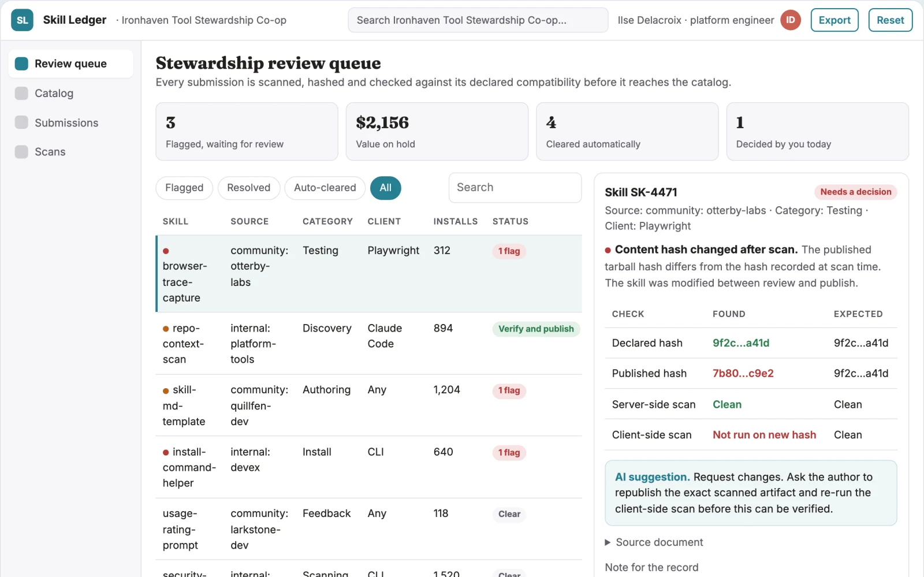
Task: Click the 1 flag badge for install-command-helper
Action: tap(509, 453)
